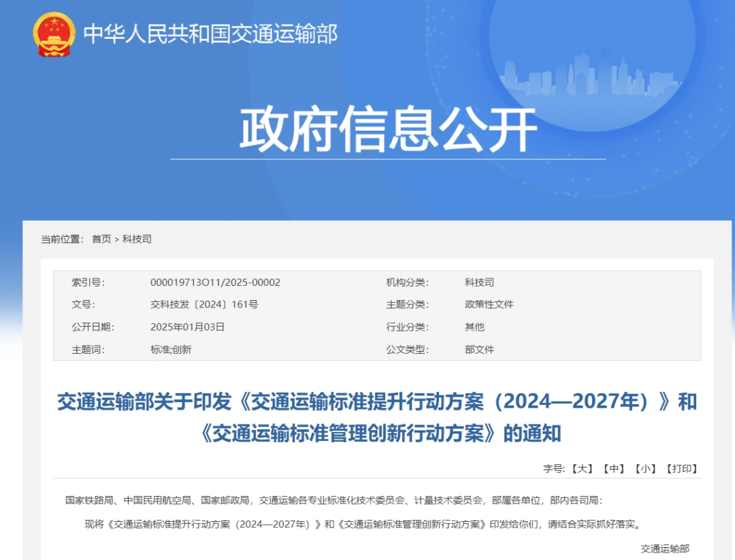This screenshot has width=735, height=560.
Task: Open 科技司 in the breadcrumb path
Action: point(137,239)
